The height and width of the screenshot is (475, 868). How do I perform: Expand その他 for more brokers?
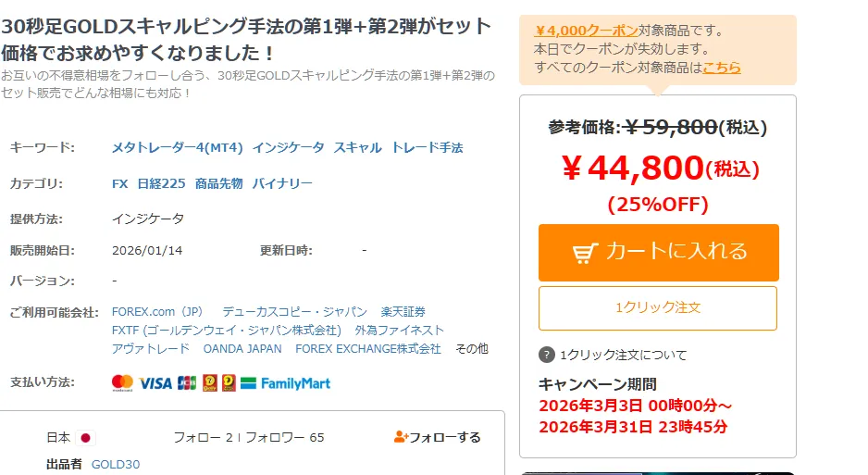471,348
